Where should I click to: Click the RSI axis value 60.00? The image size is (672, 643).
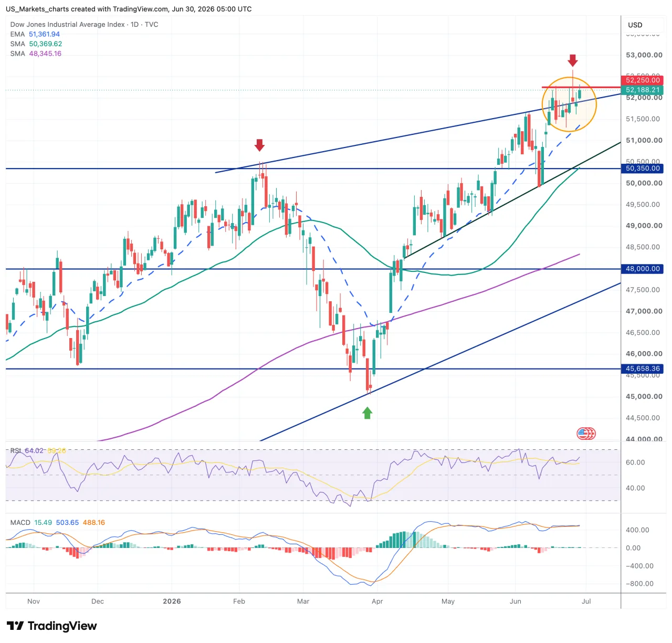pos(635,462)
